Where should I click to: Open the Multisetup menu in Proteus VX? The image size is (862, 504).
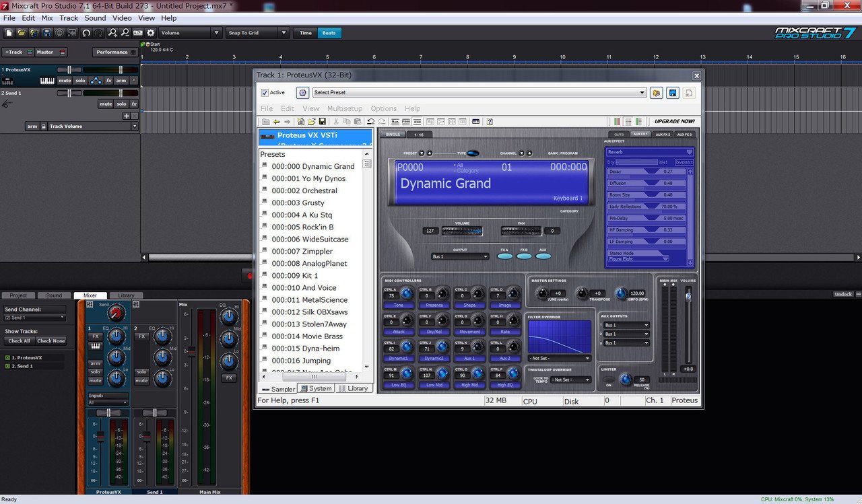click(x=345, y=108)
